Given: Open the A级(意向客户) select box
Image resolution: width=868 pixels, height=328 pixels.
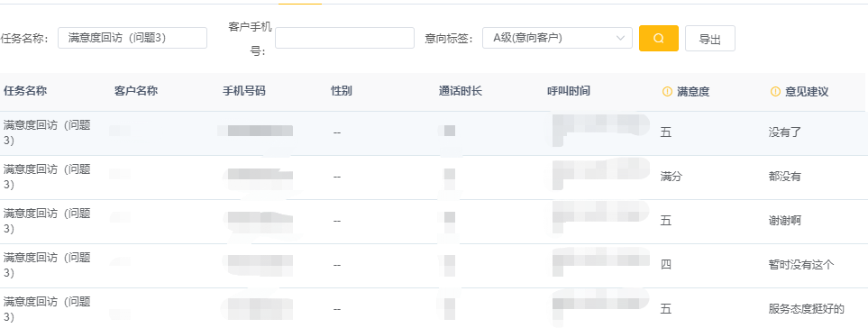Looking at the screenshot, I should (557, 38).
